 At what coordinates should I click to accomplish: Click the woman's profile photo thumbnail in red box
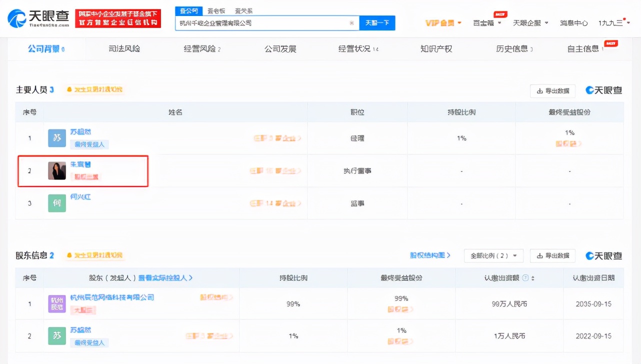56,170
